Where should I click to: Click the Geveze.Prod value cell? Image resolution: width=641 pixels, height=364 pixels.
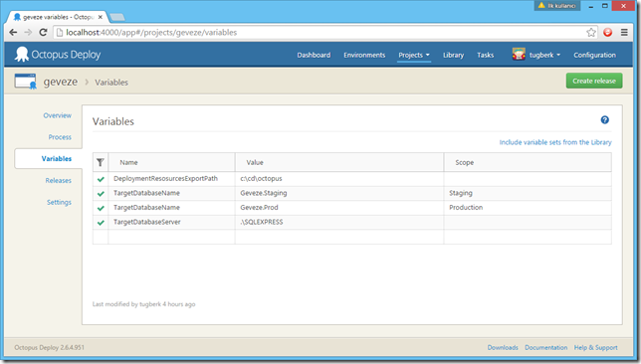pos(339,208)
